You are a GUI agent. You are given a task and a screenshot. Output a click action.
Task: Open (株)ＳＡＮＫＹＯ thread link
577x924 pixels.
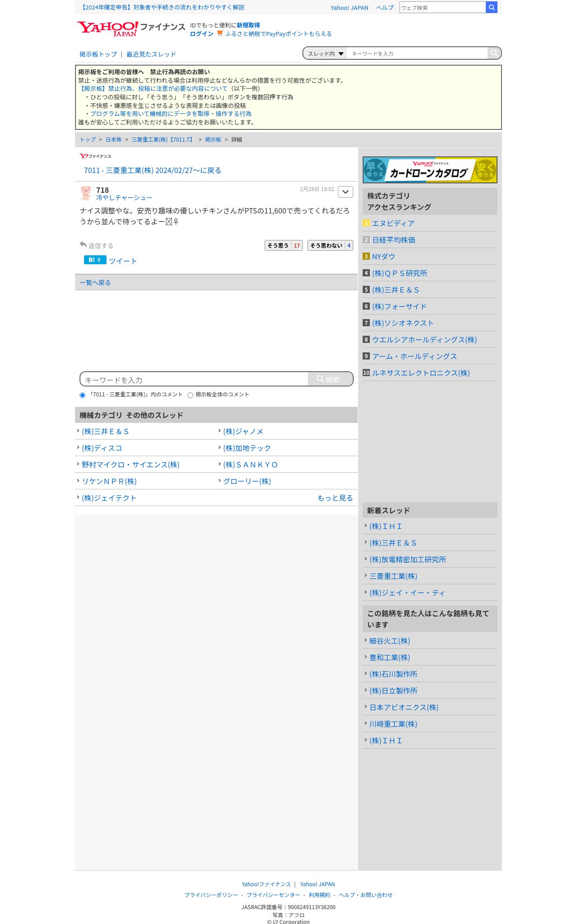coord(250,465)
